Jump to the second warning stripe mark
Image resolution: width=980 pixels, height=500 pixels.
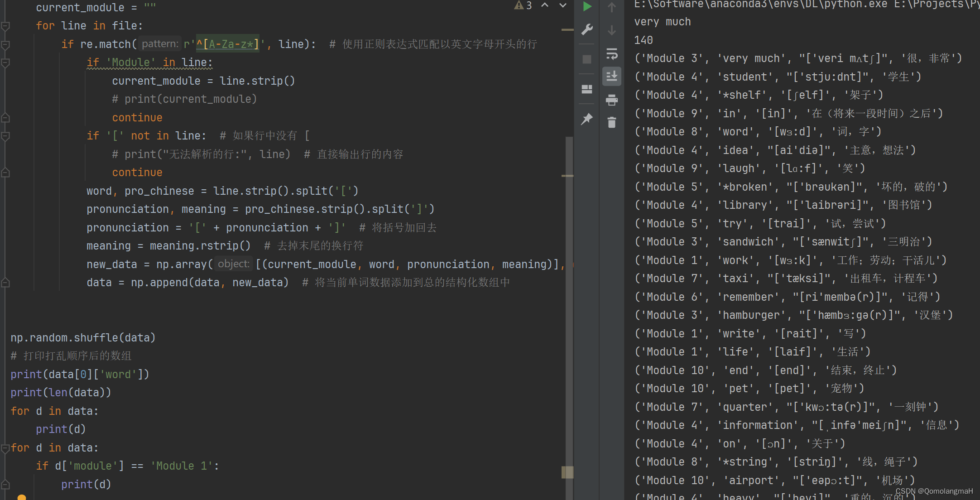[x=567, y=176]
